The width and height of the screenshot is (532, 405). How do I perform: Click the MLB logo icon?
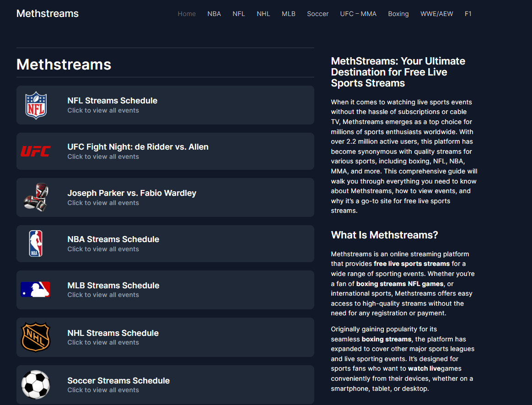tap(36, 290)
